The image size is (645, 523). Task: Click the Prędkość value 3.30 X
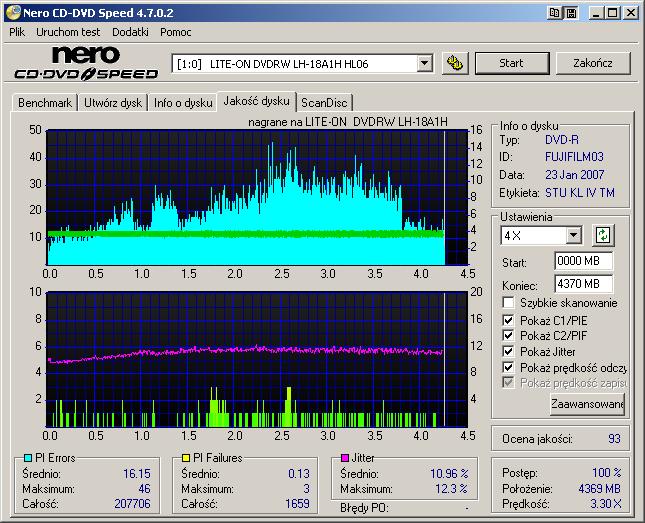click(606, 504)
